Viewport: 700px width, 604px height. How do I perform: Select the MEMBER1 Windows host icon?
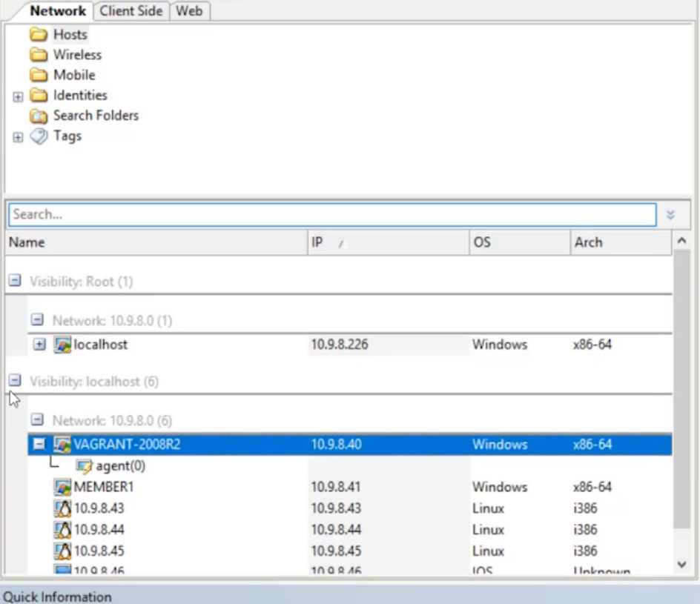click(x=62, y=487)
